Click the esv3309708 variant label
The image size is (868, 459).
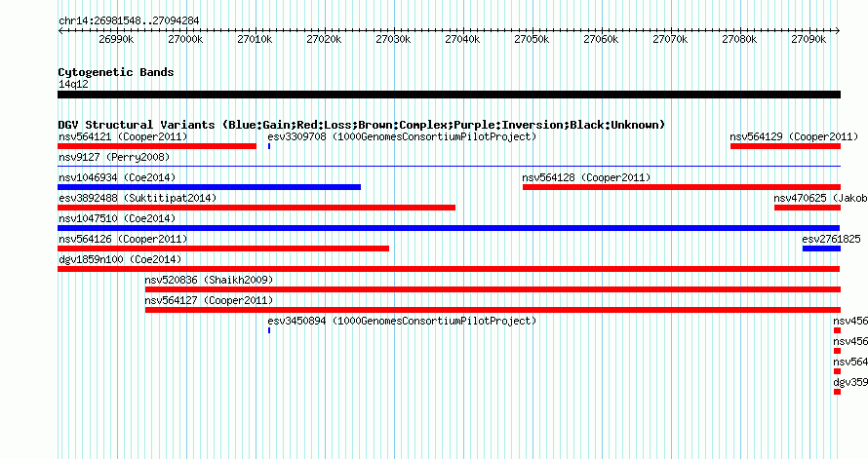(402, 136)
